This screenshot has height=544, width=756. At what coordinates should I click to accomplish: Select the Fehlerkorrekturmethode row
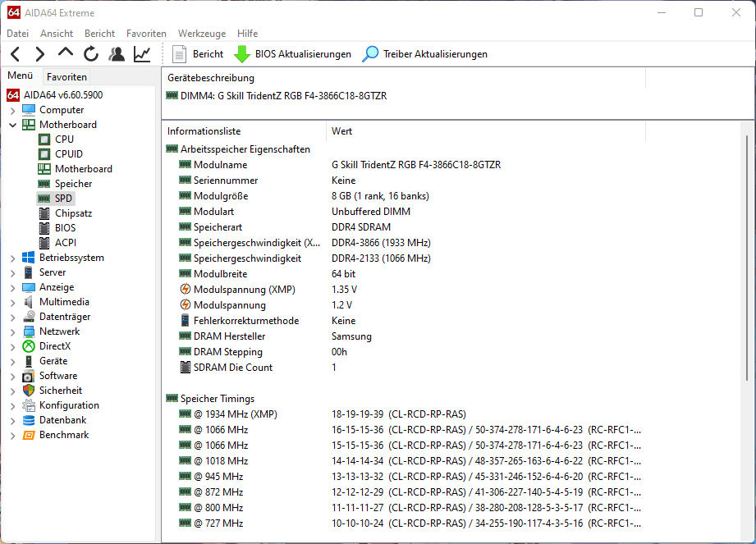click(x=404, y=321)
